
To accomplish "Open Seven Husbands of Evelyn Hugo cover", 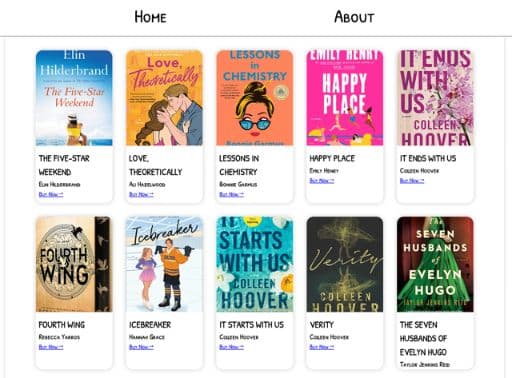I will [435, 264].
